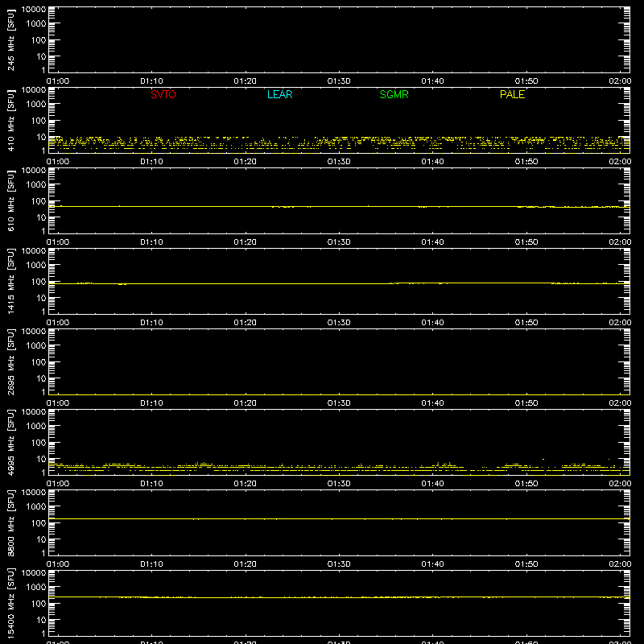Click the red SVTO station label

tap(163, 94)
